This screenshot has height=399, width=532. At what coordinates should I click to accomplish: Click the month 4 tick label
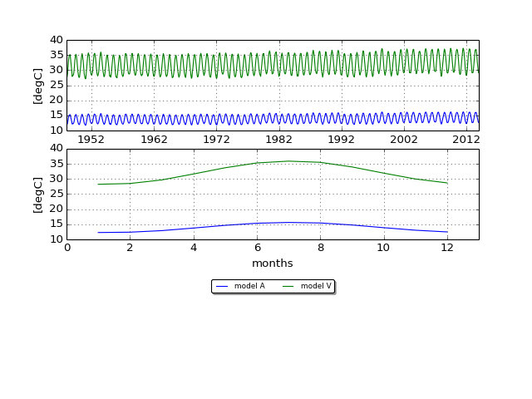coord(194,248)
